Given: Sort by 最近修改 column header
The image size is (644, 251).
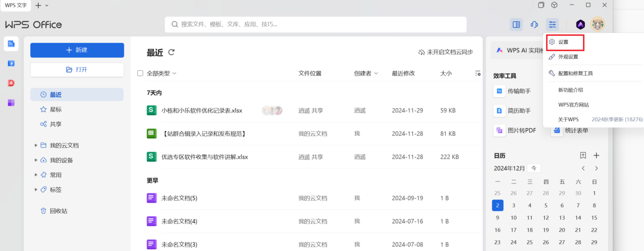Looking at the screenshot, I should tap(403, 73).
